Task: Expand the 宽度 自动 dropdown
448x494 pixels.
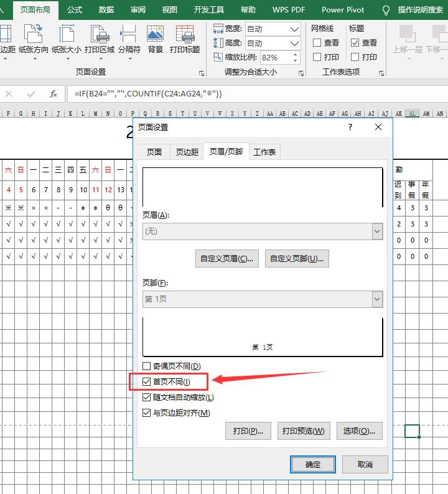Action: click(294, 29)
